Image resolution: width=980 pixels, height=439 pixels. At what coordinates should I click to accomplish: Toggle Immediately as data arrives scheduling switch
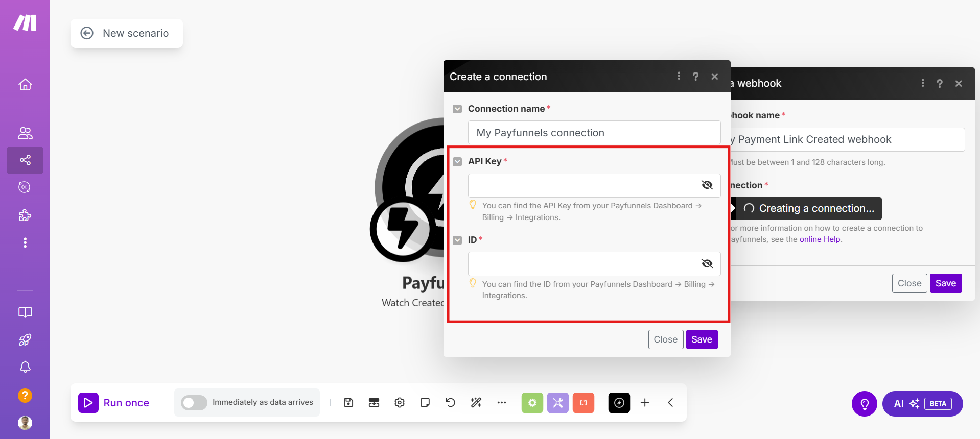[x=194, y=403]
